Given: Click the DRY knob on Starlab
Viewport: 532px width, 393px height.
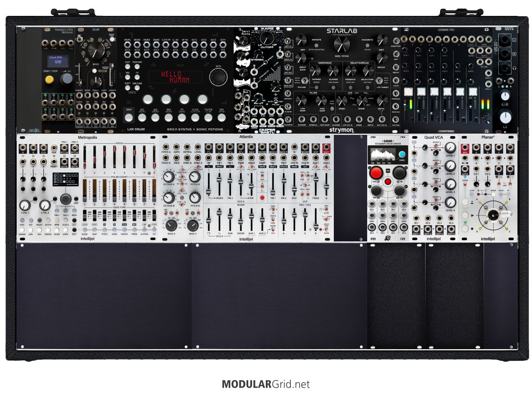Looking at the screenshot, I should [x=301, y=40].
